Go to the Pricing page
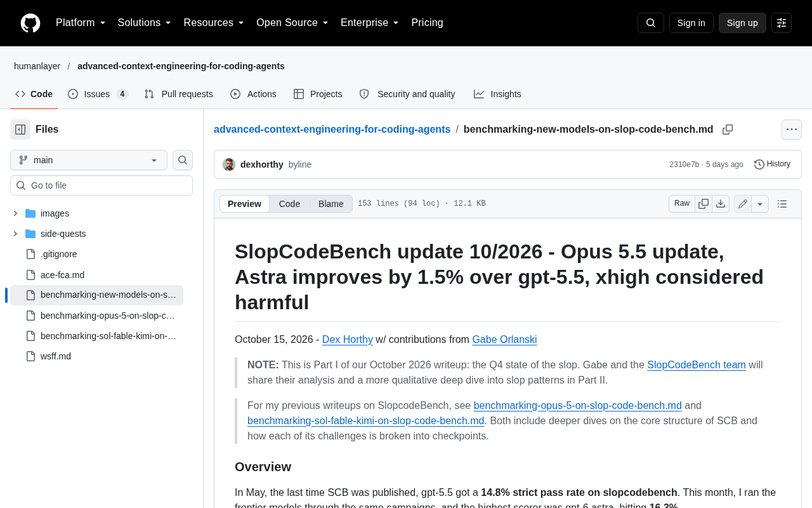This screenshot has width=812, height=508. tap(427, 23)
